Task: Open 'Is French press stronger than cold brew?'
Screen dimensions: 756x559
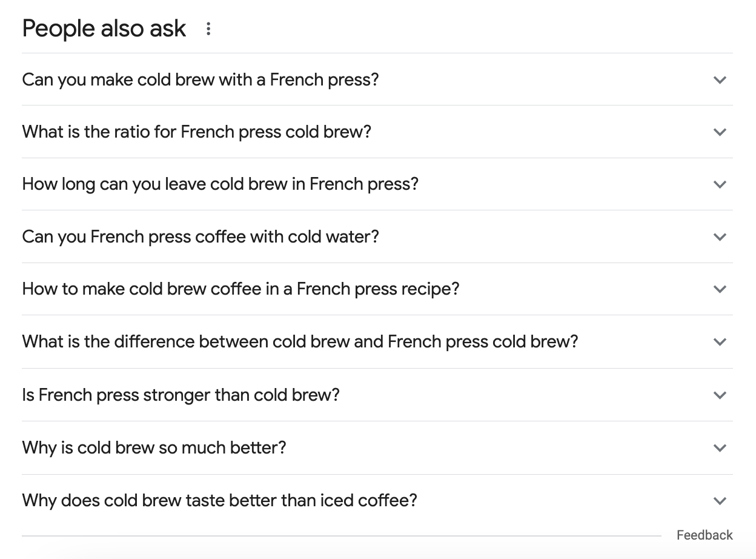Action: pyautogui.click(x=181, y=395)
